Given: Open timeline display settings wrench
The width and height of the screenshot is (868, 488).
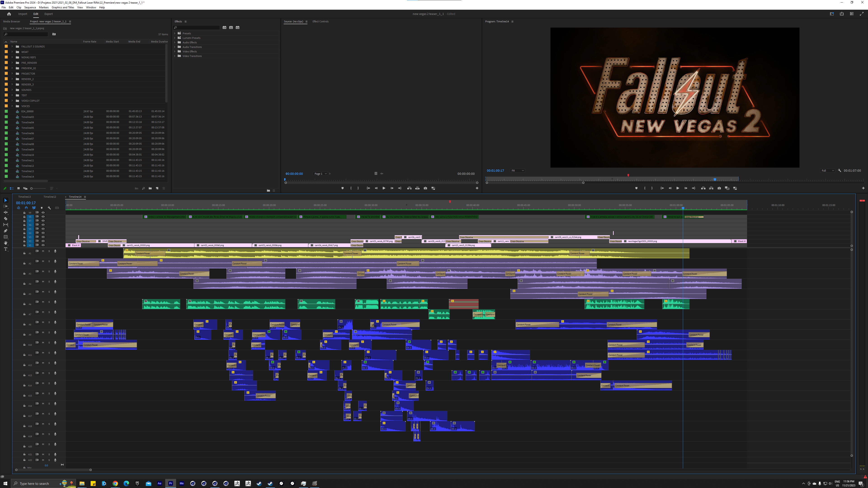Looking at the screenshot, I should click(50, 208).
